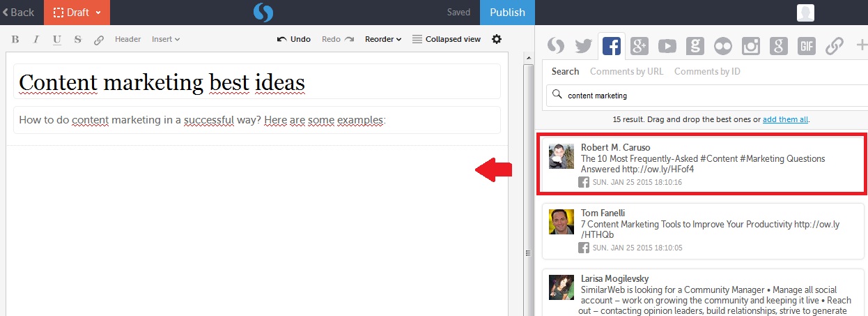Apply Header style to text

coord(127,39)
